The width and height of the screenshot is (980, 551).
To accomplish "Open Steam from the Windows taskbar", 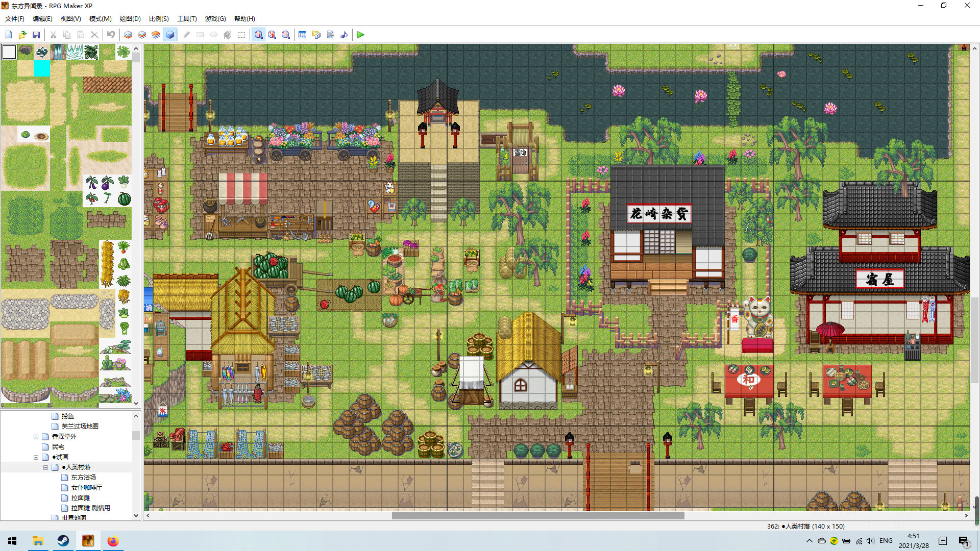I will [x=63, y=541].
